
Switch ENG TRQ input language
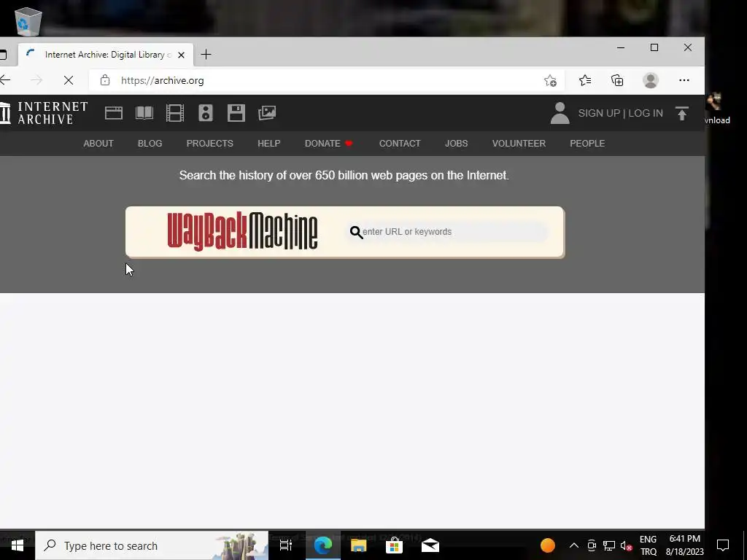click(648, 545)
